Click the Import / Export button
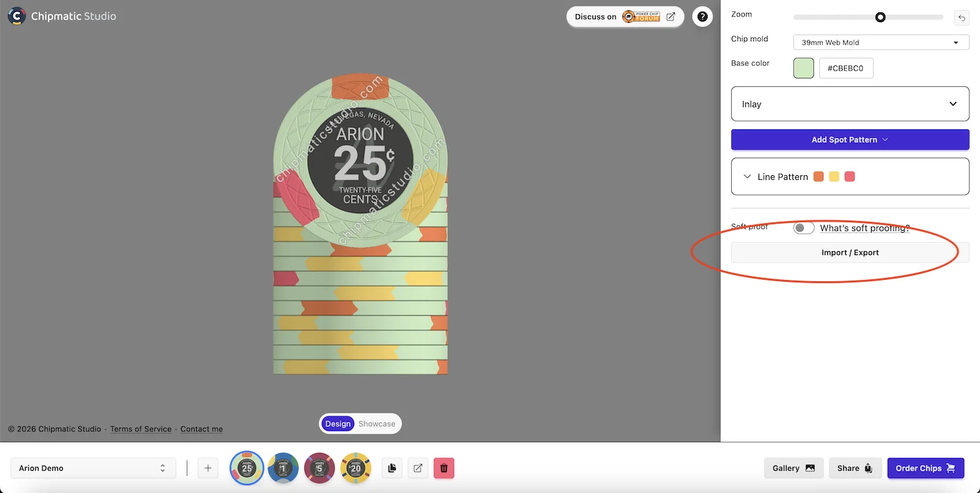 tap(850, 252)
